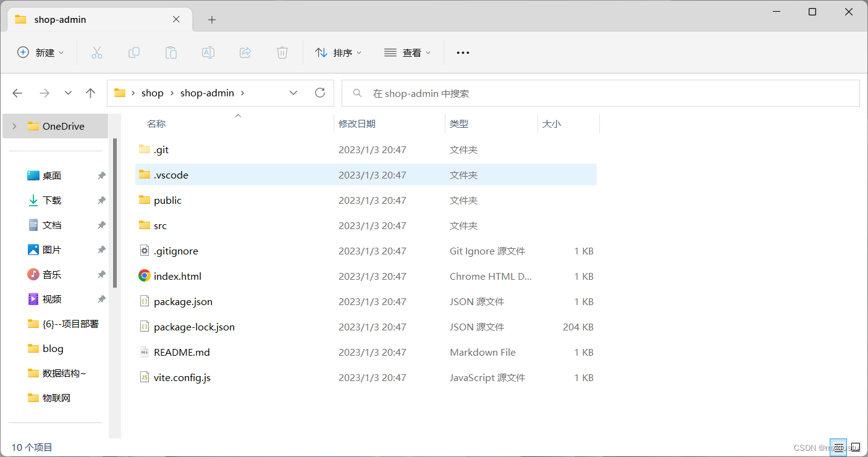Screen dimensions: 868x457
Task: Go forward with the right arrow
Action: tap(44, 93)
